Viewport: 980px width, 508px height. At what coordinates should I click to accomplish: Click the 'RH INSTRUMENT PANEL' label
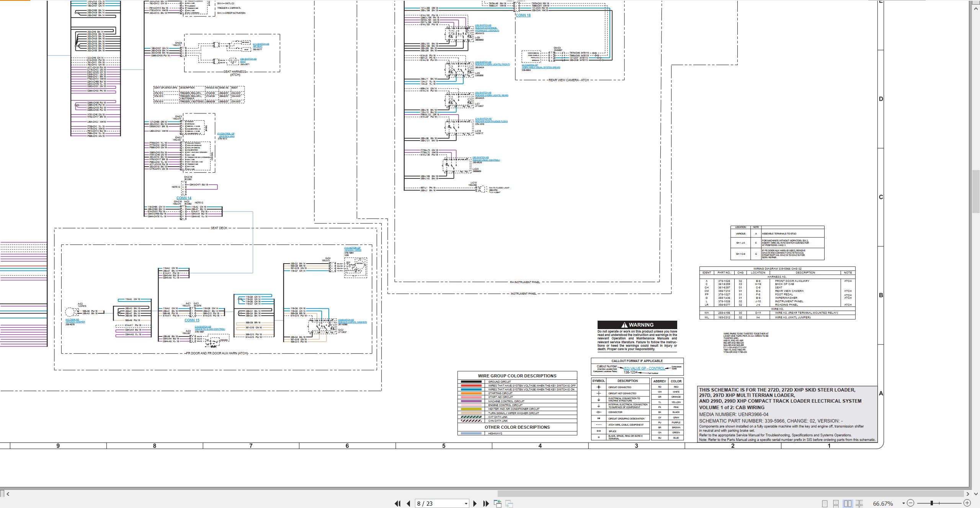coord(525,282)
